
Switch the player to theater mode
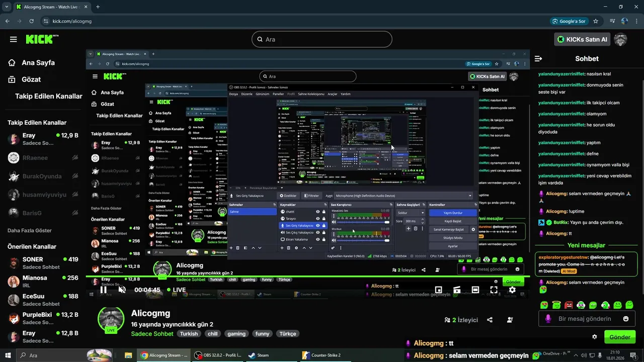[x=475, y=290]
